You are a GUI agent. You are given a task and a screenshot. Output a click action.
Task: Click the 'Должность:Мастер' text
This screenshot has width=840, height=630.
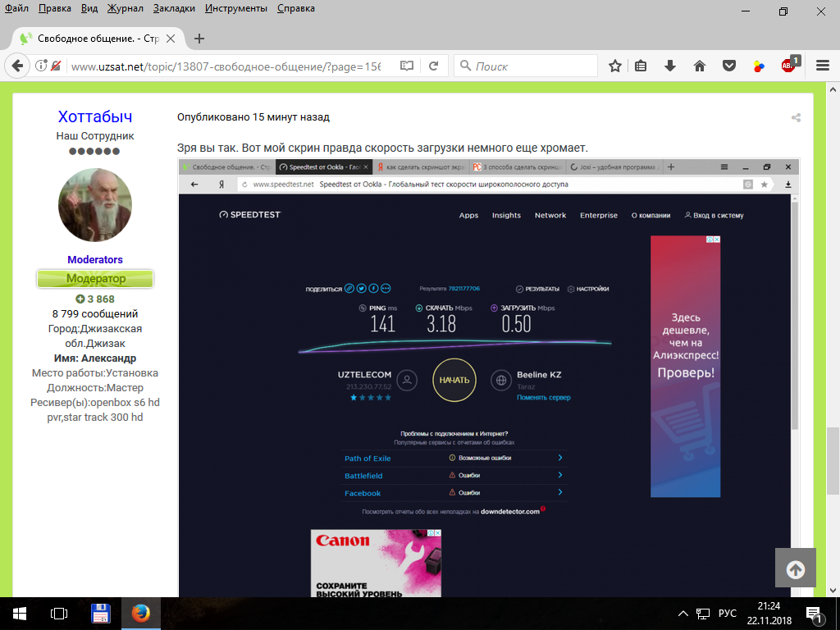pos(95,388)
